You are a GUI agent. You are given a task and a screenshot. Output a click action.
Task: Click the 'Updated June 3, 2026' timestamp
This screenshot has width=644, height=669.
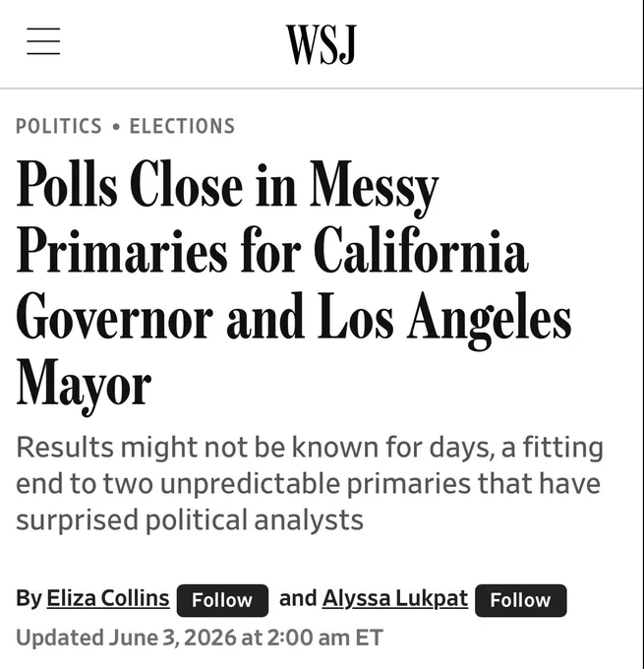click(x=126, y=638)
